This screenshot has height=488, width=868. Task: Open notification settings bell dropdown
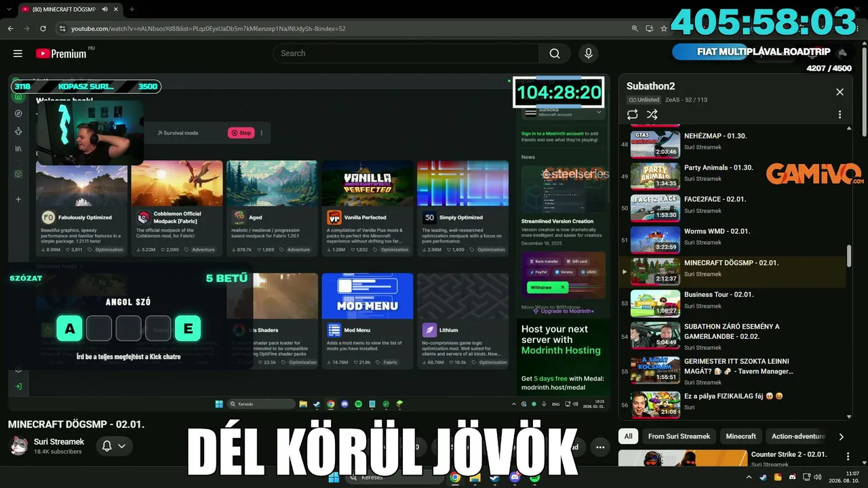[113, 446]
